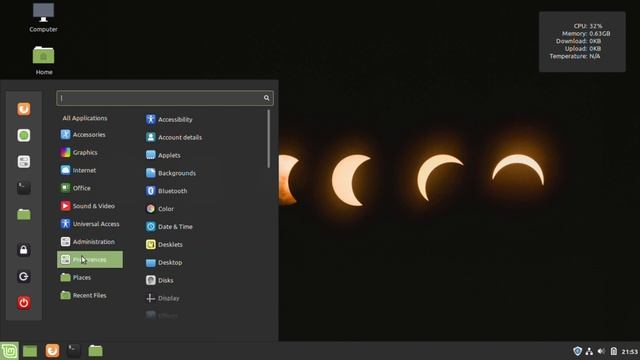
Task: Log out using the menu sidebar icon
Action: pos(24,276)
